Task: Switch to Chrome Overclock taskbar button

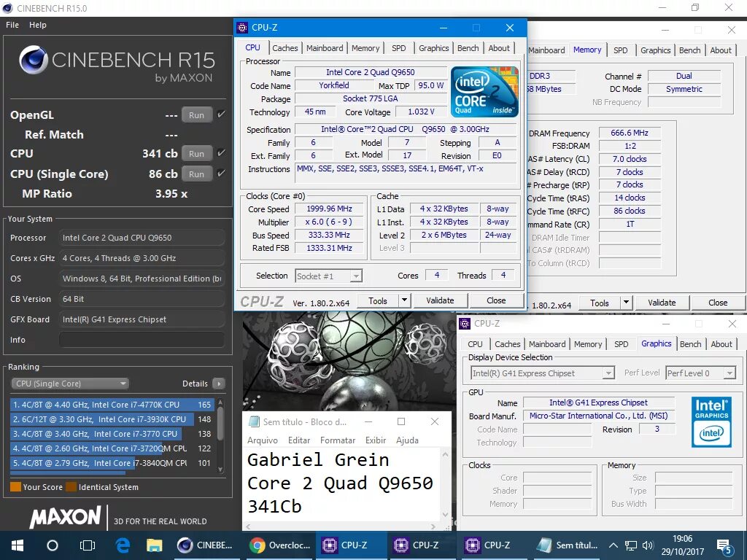Action: pos(279,545)
